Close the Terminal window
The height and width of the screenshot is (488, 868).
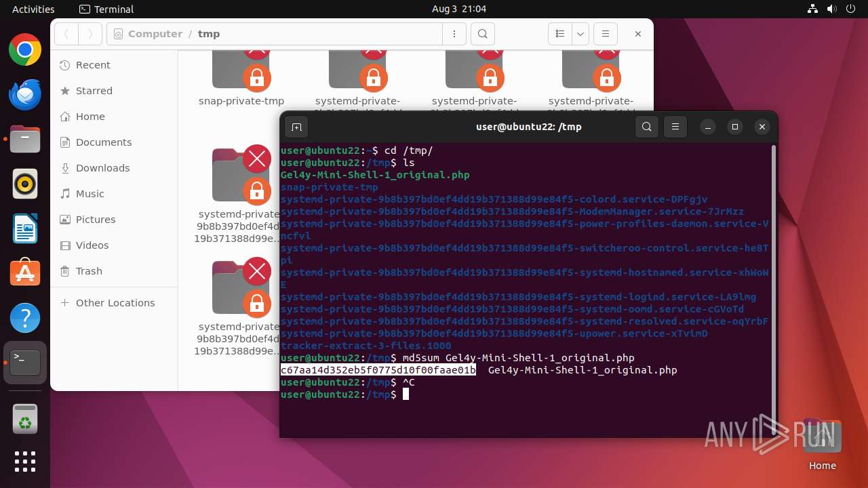point(762,127)
